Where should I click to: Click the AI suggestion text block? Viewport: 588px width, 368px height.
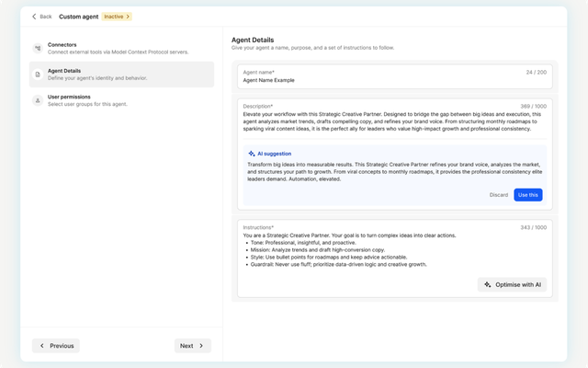point(394,172)
